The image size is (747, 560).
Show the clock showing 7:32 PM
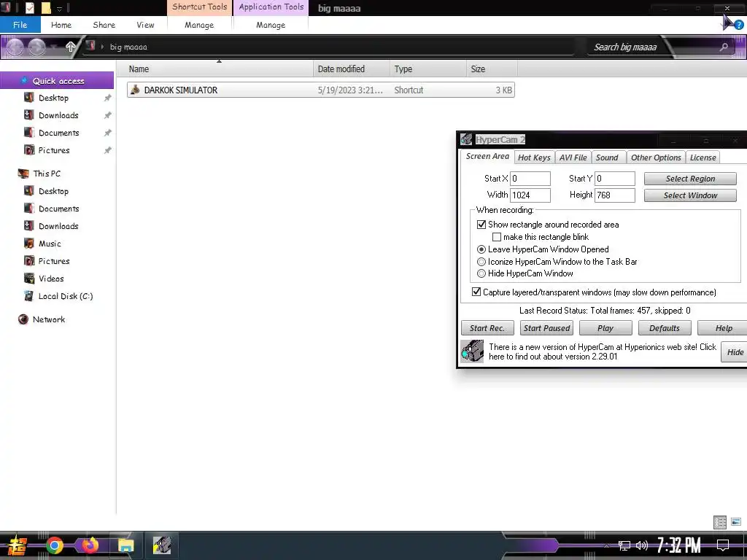tap(679, 545)
